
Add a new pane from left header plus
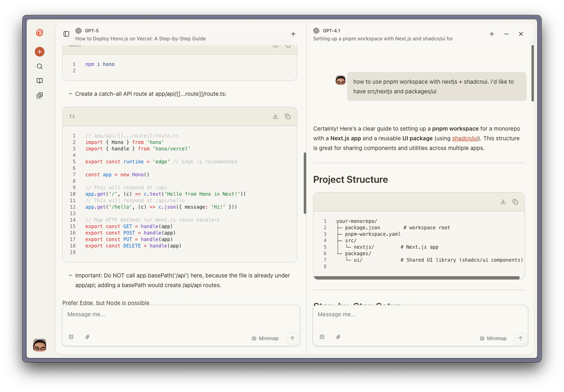(293, 34)
